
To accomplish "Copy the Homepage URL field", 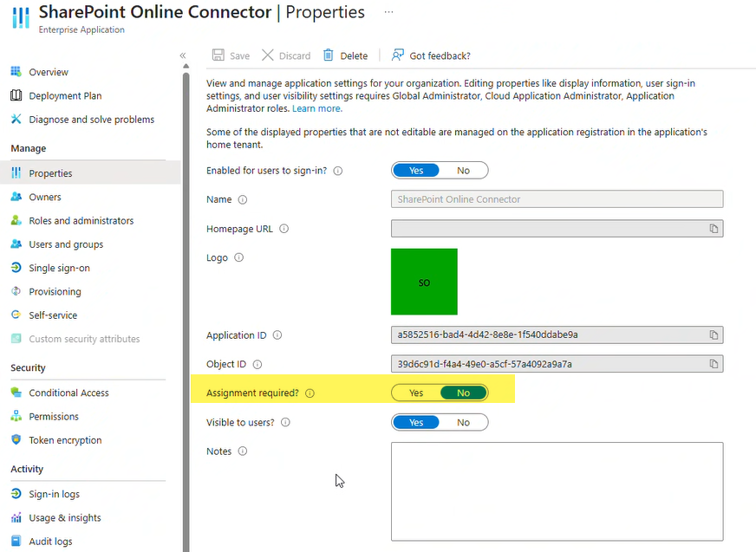I will [714, 229].
